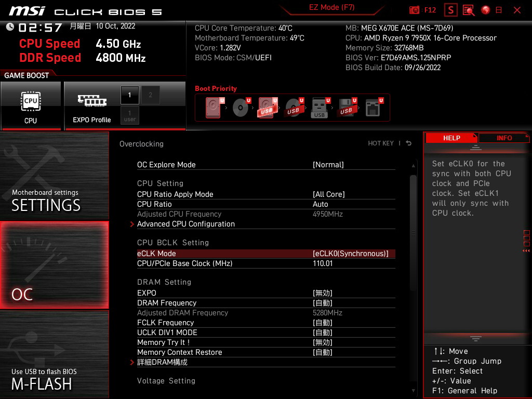Switch to the INFO tab
The image size is (532, 399).
pyautogui.click(x=504, y=138)
